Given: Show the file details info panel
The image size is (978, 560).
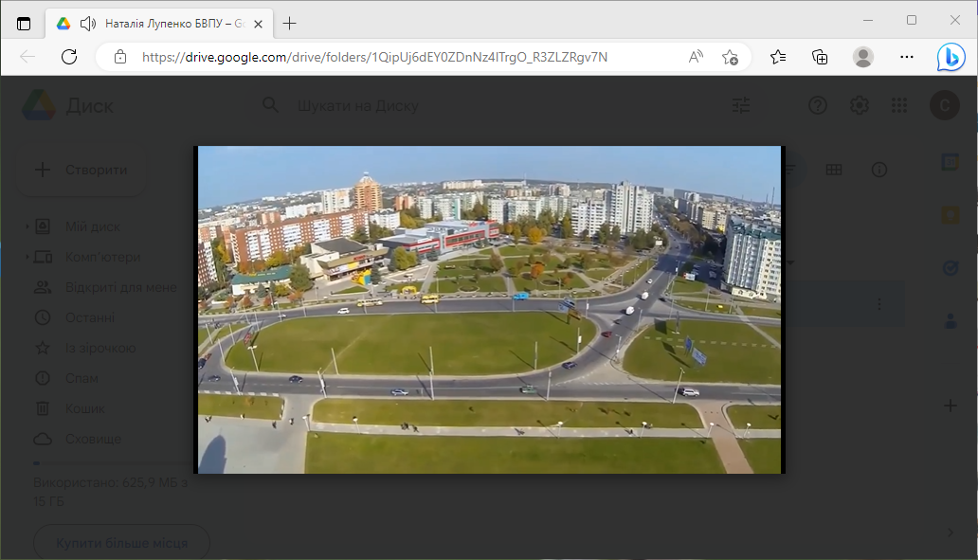Looking at the screenshot, I should [879, 170].
